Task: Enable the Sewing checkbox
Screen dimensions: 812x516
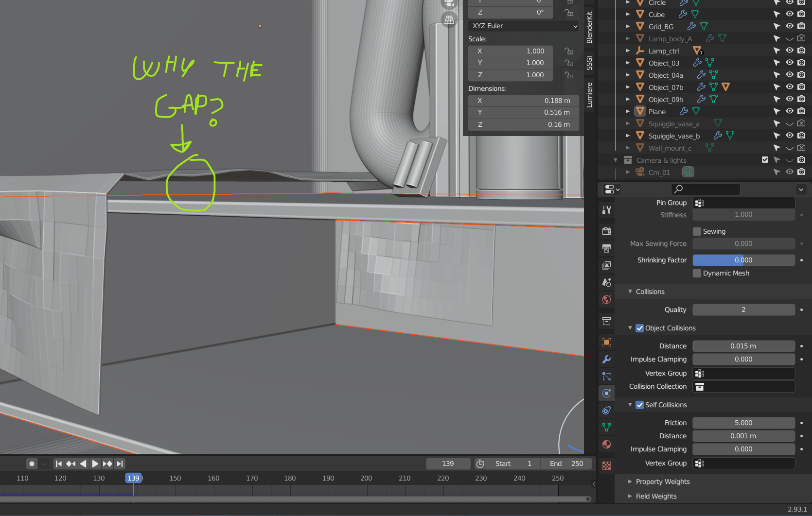Action: 697,231
